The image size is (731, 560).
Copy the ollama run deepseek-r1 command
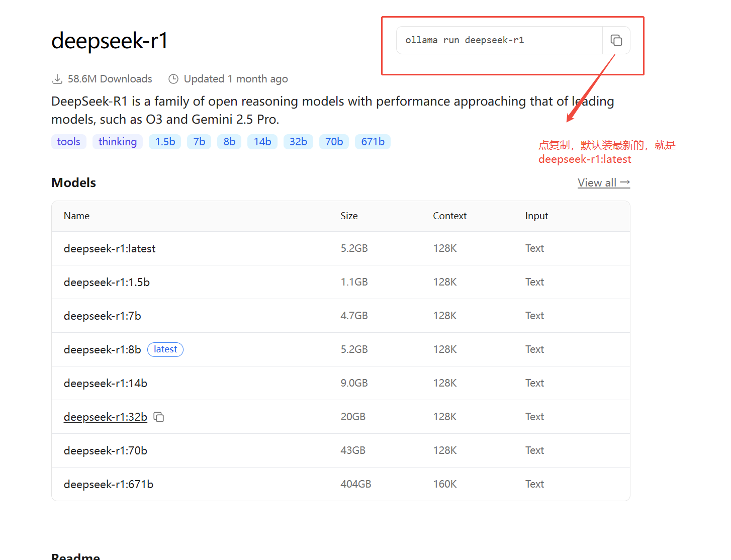pos(616,40)
